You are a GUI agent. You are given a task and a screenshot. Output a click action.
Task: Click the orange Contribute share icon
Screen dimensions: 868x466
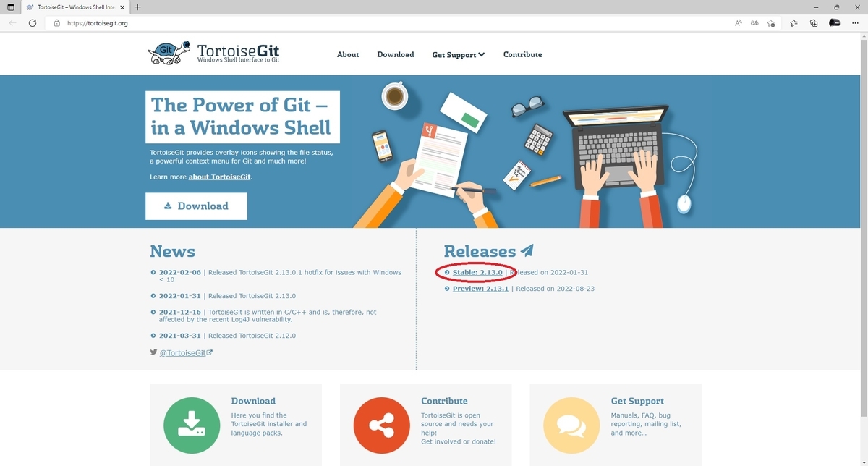[381, 425]
